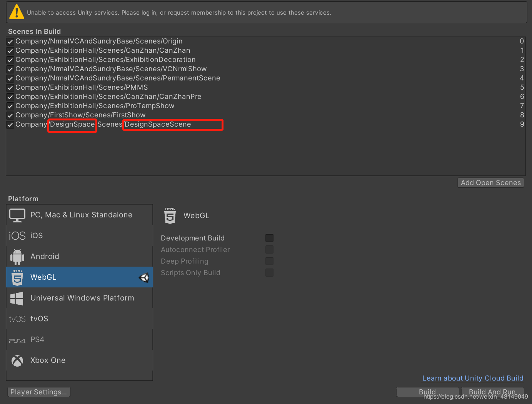Image resolution: width=532 pixels, height=404 pixels.
Task: Click the HTML5 icon in WebGL settings header
Action: [x=170, y=216]
